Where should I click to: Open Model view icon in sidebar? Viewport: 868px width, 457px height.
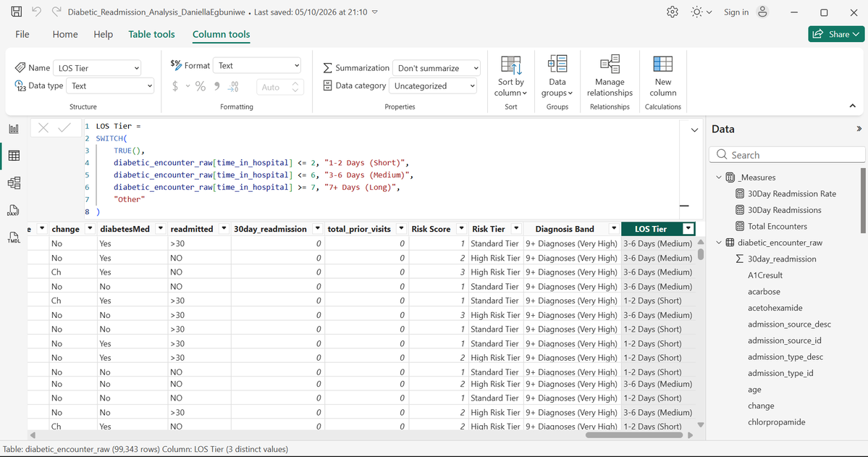coord(14,183)
